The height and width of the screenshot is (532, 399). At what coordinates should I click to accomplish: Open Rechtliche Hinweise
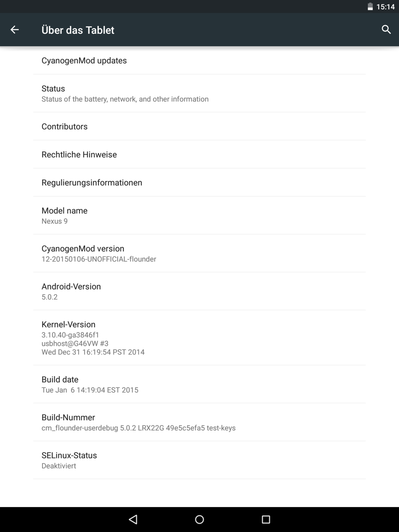[199, 154]
